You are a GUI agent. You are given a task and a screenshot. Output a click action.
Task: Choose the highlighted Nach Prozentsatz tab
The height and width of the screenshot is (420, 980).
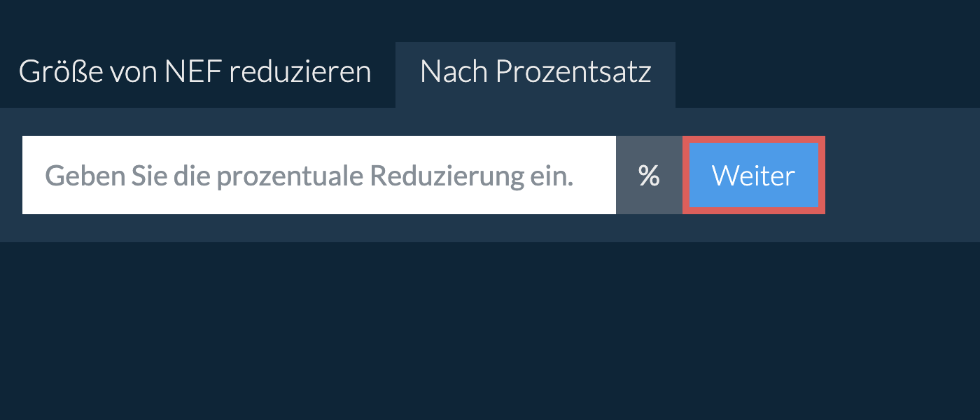pos(535,72)
